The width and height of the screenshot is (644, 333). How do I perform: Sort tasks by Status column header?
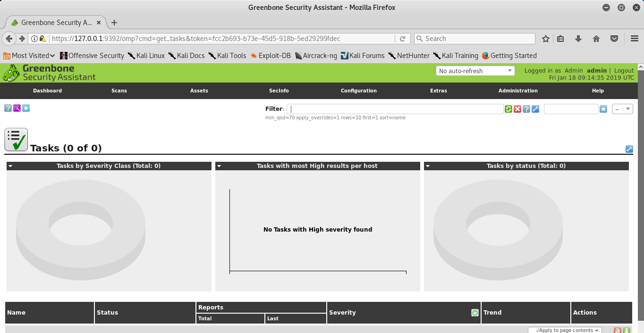pos(107,313)
